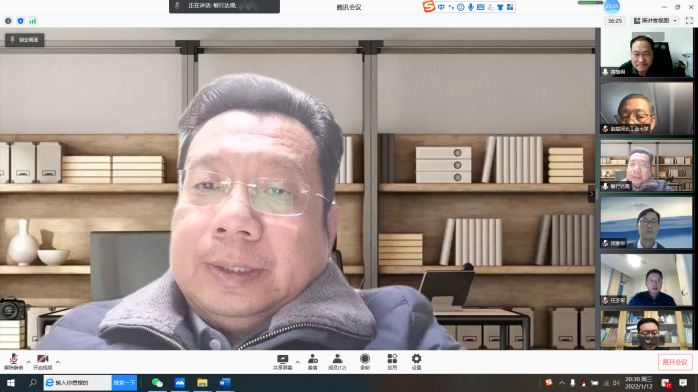Click the currently speaking banner at top

(x=224, y=6)
